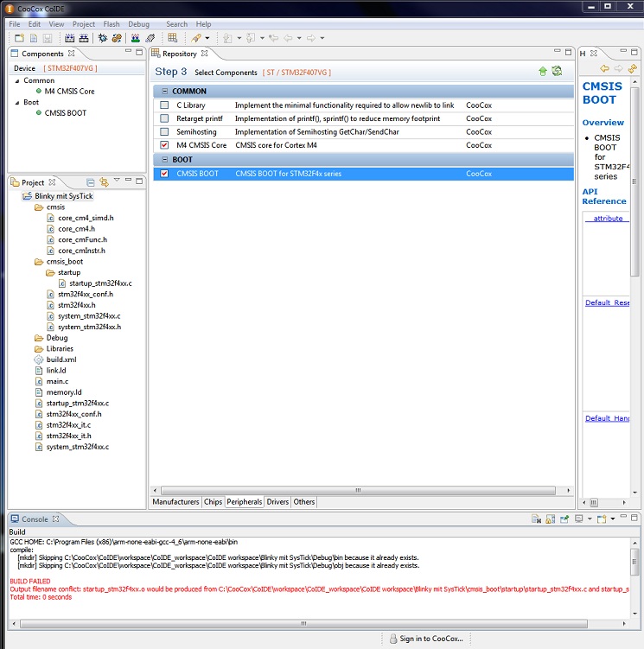Viewport: 644px width, 649px height.
Task: Click the Configuration icon beside the bug
Action: [117, 38]
